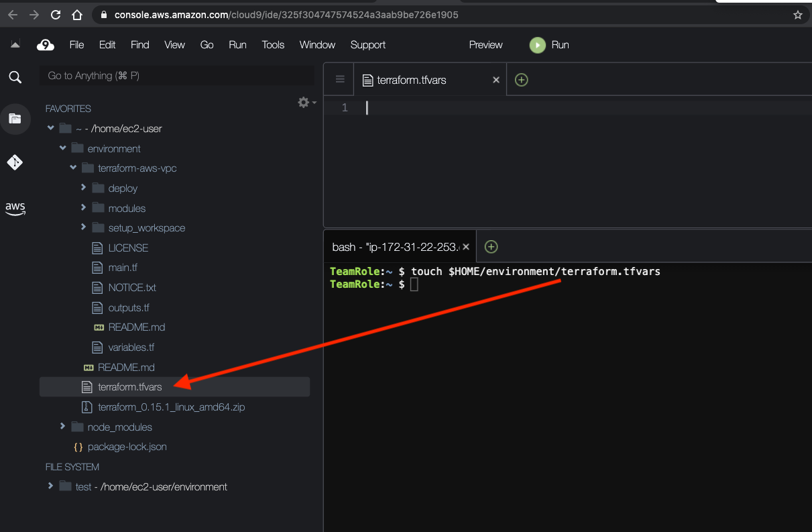This screenshot has width=812, height=532.
Task: Expand the node_modules folder
Action: [63, 427]
